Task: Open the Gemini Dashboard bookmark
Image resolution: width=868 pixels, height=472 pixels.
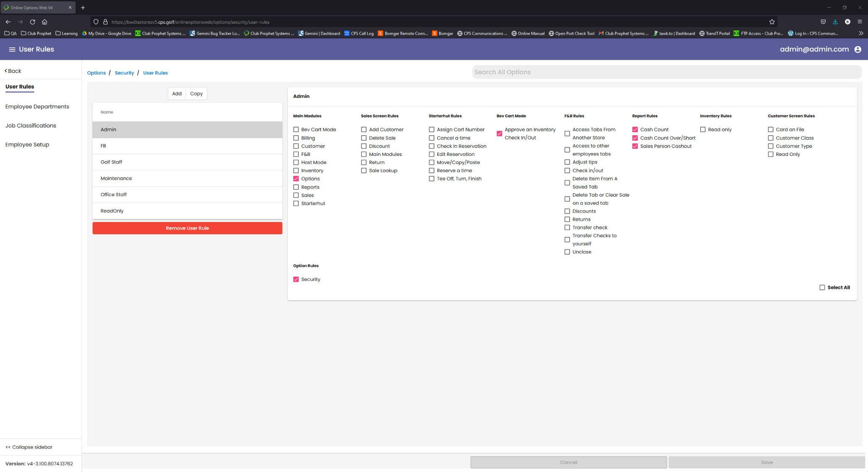Action: 319,33
